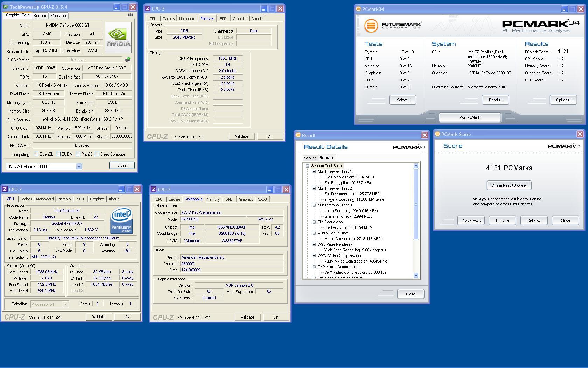Image resolution: width=588 pixels, height=368 pixels.
Task: Close the Result window with X
Action: coord(425,135)
